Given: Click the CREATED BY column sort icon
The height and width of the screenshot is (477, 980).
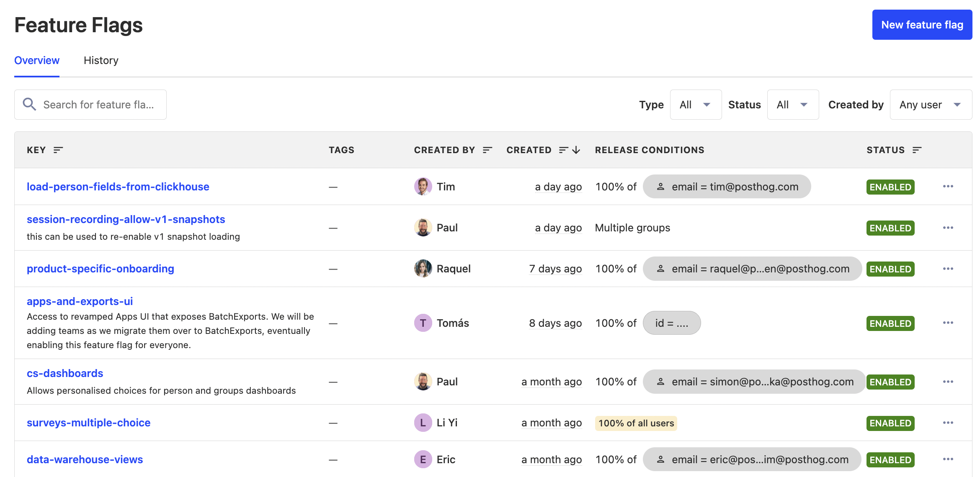Looking at the screenshot, I should click(x=487, y=150).
